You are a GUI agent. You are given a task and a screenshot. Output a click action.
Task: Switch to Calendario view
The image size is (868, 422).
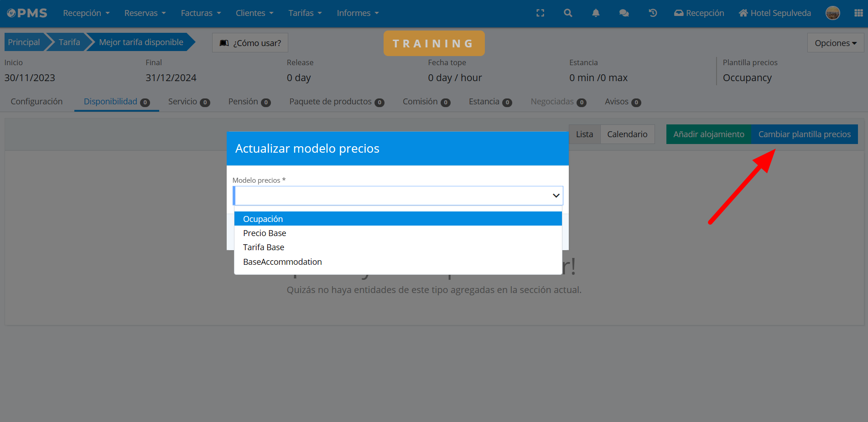click(x=627, y=134)
